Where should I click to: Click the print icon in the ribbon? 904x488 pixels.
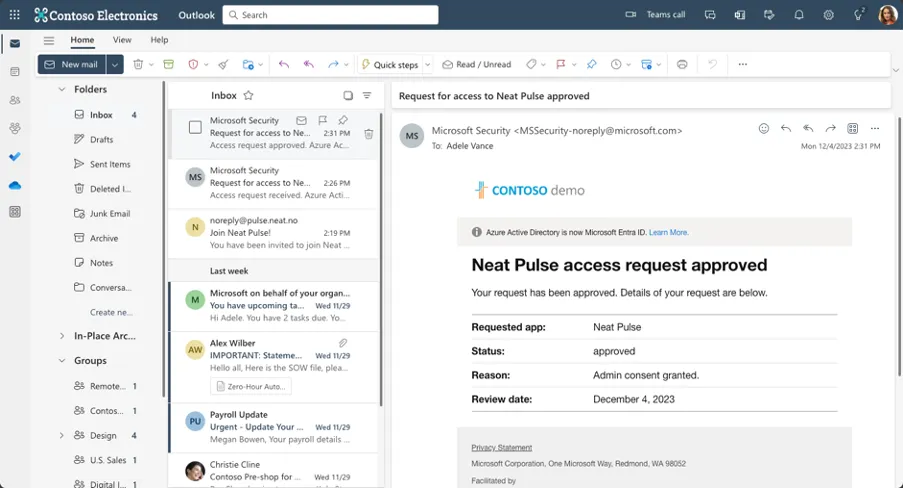(682, 64)
